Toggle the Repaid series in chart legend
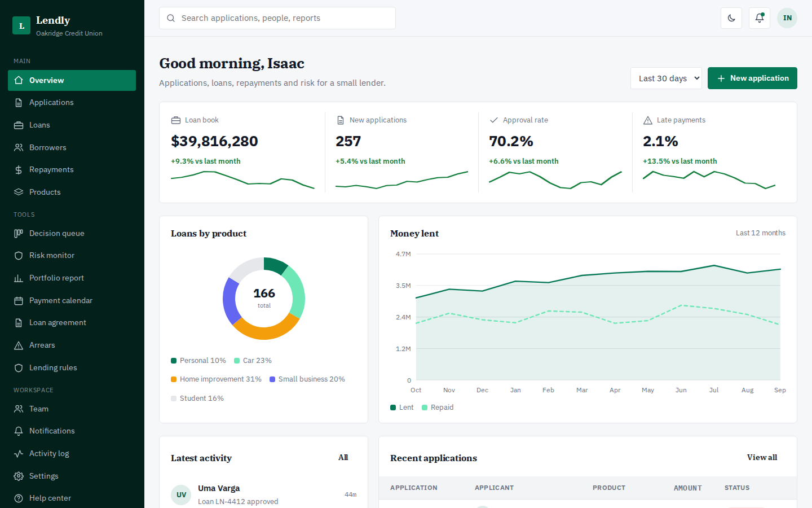This screenshot has height=508, width=812. click(x=438, y=408)
